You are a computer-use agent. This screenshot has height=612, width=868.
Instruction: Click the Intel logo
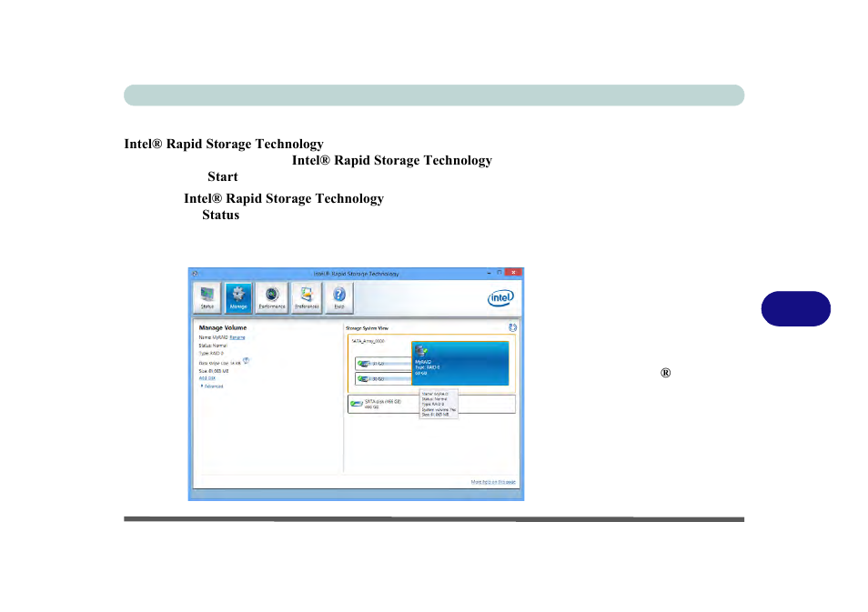click(500, 297)
